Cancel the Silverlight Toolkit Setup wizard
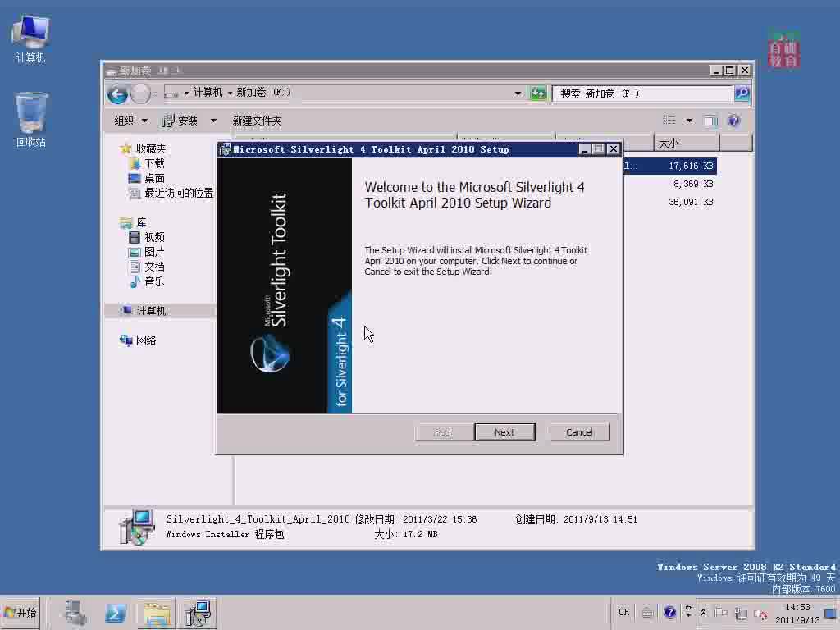This screenshot has height=630, width=840. (x=580, y=431)
